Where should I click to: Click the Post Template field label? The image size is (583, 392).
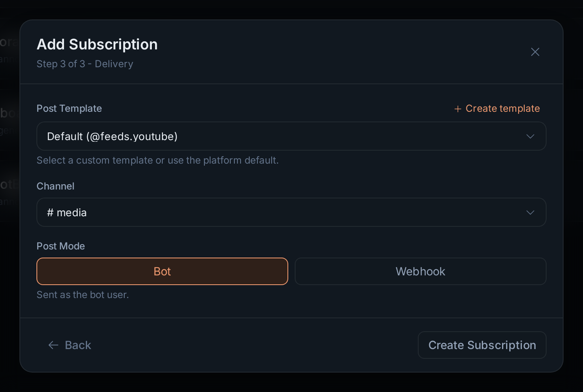pos(69,109)
